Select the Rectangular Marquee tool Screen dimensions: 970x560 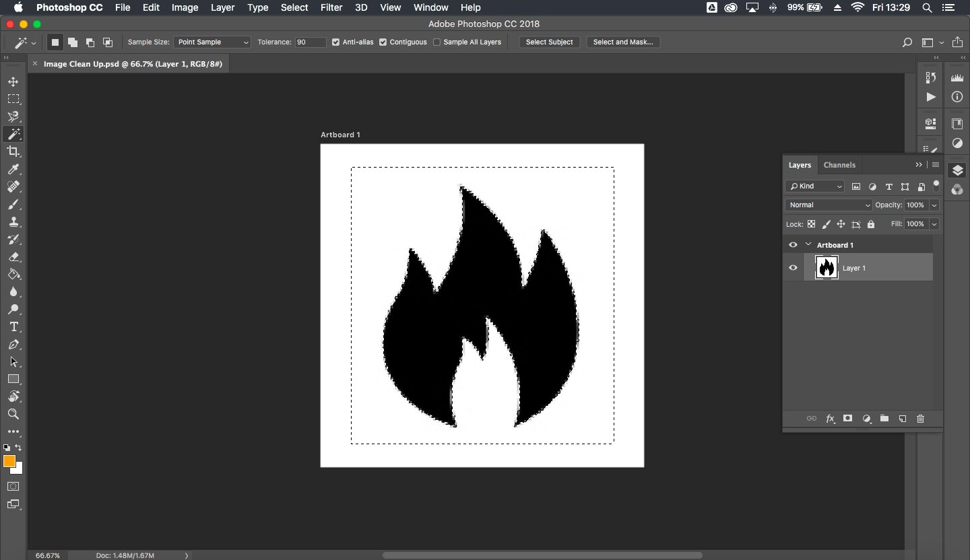(13, 99)
